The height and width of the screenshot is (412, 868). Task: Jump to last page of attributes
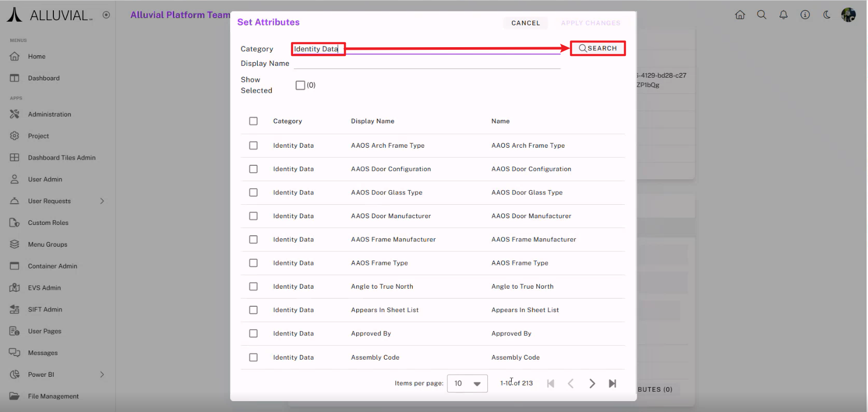pos(612,383)
